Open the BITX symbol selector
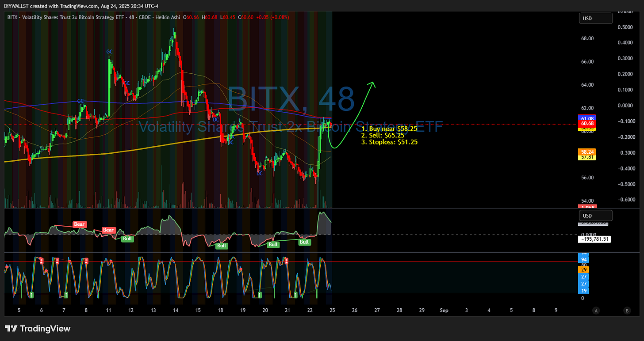644x341 pixels. pyautogui.click(x=12, y=17)
